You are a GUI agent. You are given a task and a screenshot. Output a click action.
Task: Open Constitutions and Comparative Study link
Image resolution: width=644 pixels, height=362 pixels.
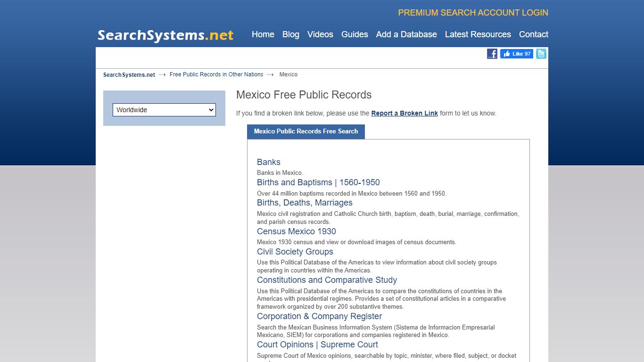(x=327, y=280)
